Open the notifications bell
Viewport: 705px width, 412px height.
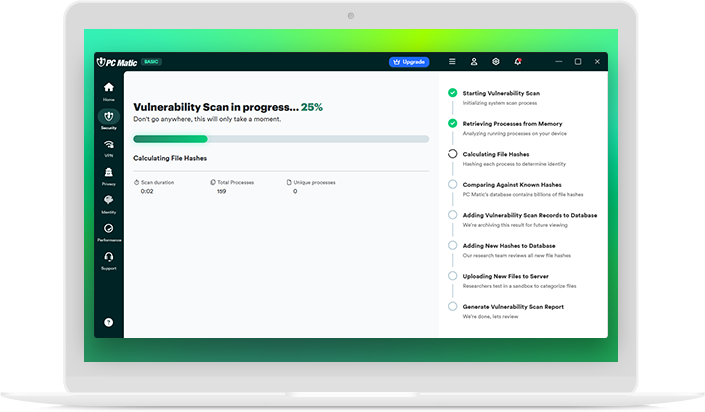pyautogui.click(x=518, y=62)
